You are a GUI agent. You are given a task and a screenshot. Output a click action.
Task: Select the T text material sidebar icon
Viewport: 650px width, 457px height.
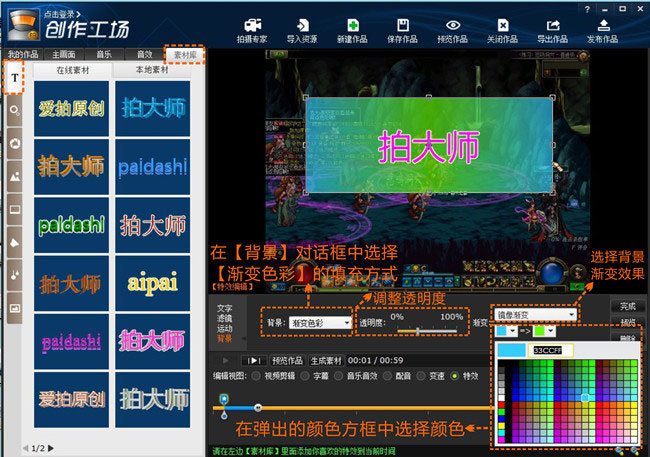[x=15, y=78]
